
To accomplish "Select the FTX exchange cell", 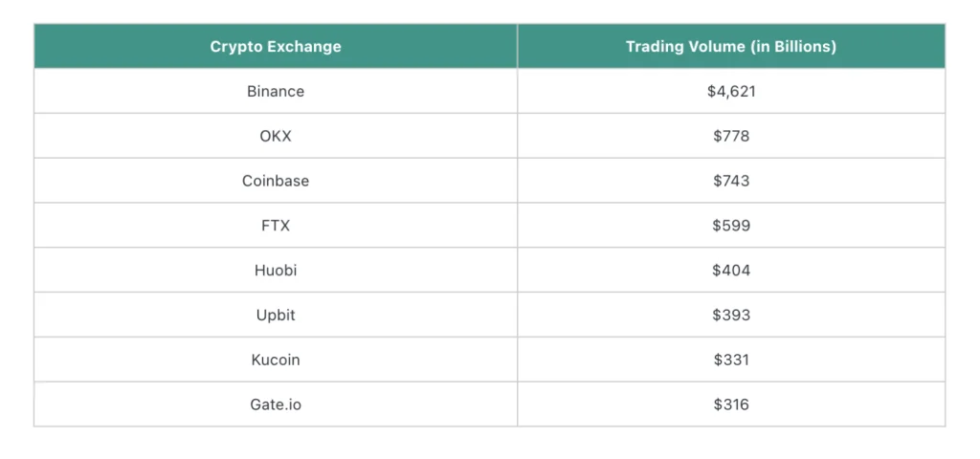I will pos(276,226).
